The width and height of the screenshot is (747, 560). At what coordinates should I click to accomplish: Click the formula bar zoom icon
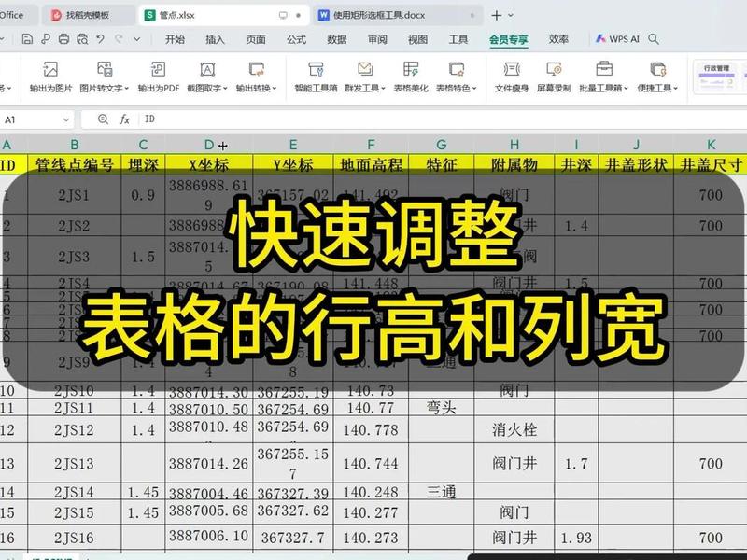point(103,119)
